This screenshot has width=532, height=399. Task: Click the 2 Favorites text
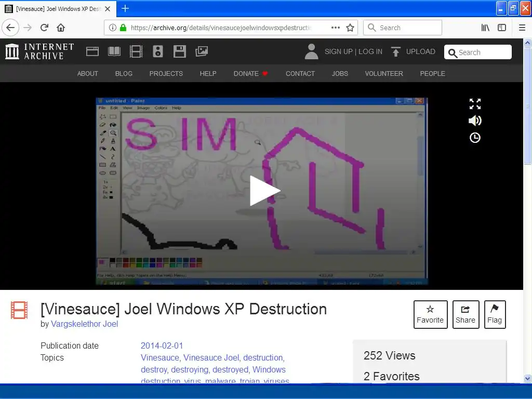392,376
